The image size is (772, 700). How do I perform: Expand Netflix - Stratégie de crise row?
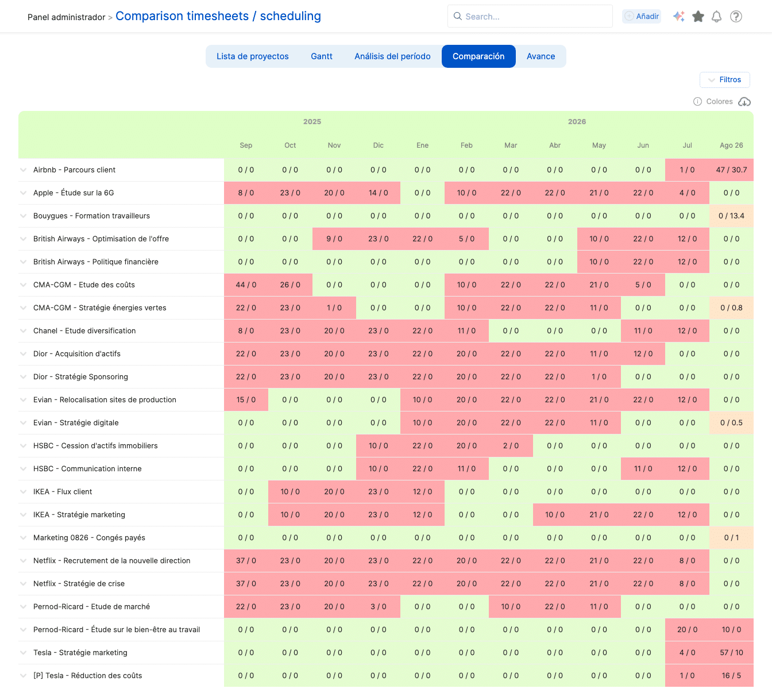point(24,584)
